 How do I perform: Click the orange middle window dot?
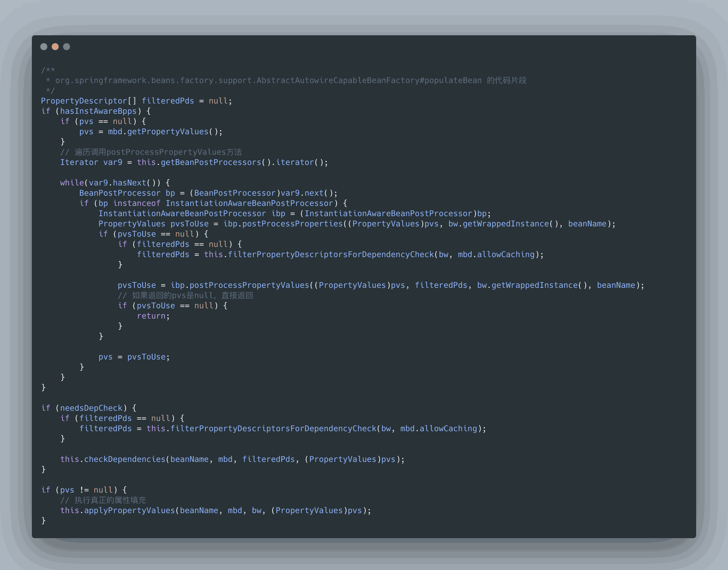[55, 47]
